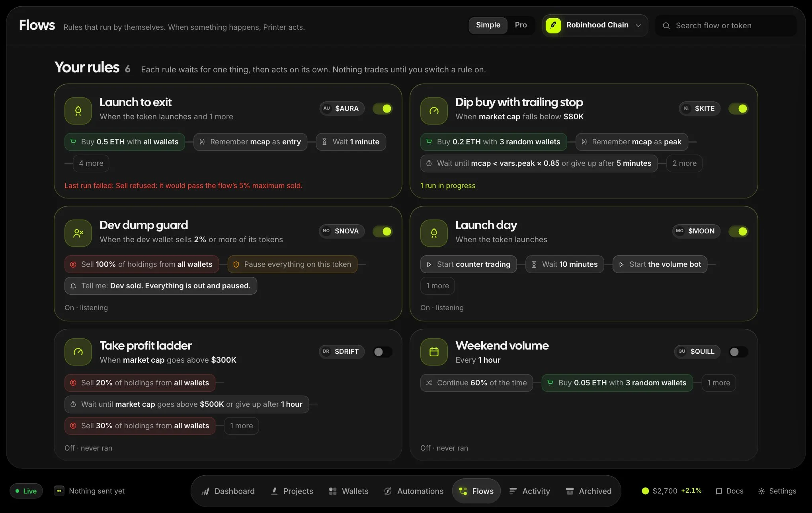Click the user-x icon on Dev dump guard card

(78, 233)
